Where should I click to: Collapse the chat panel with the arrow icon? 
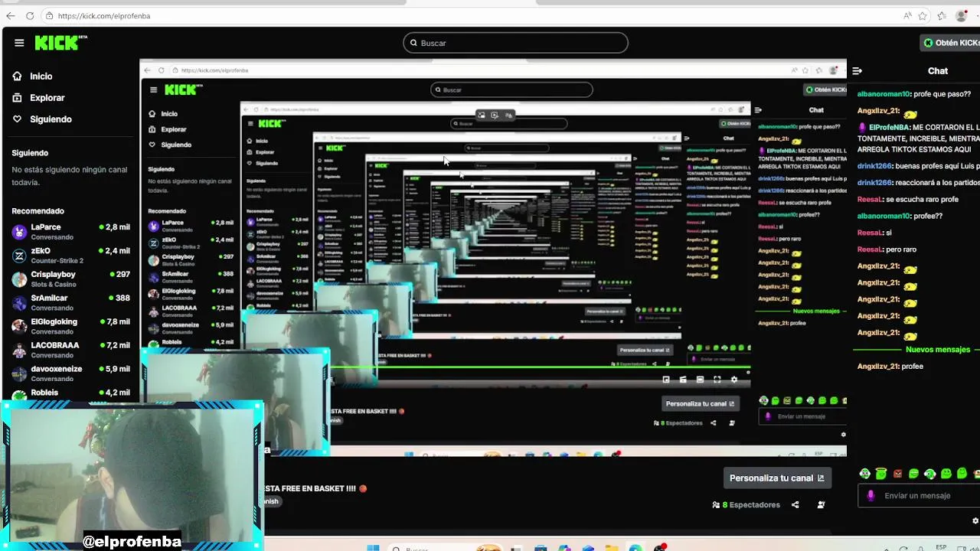pyautogui.click(x=857, y=70)
